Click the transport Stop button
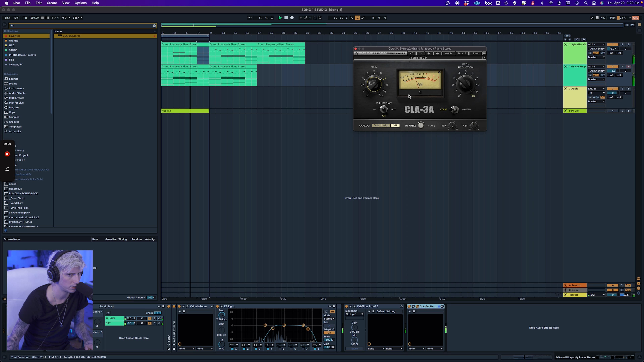The image size is (644, 362). click(x=286, y=18)
